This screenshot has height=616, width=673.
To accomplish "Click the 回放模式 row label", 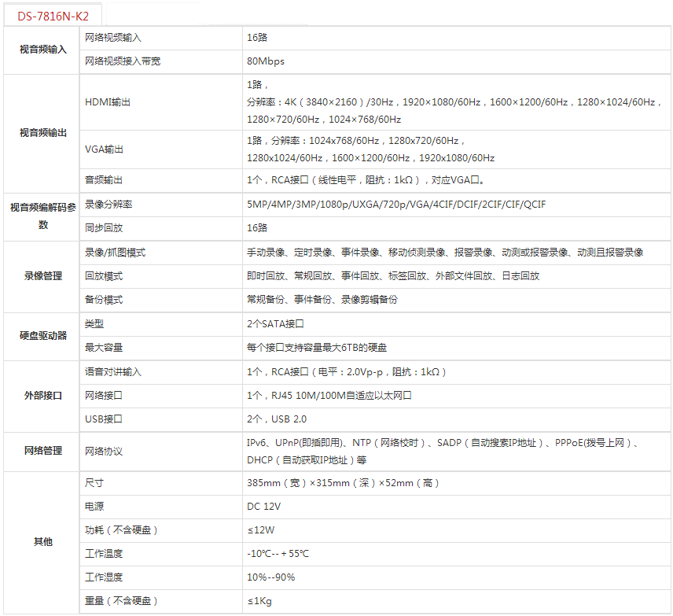I will click(x=104, y=276).
